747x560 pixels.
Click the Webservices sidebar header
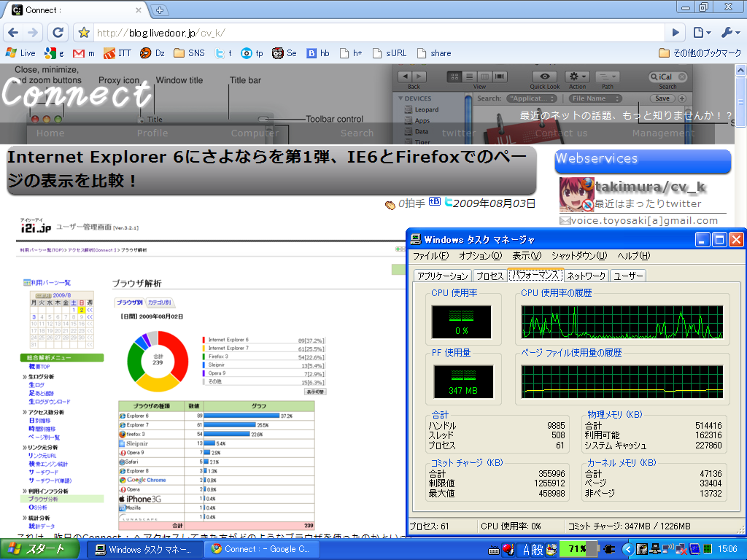tap(643, 160)
